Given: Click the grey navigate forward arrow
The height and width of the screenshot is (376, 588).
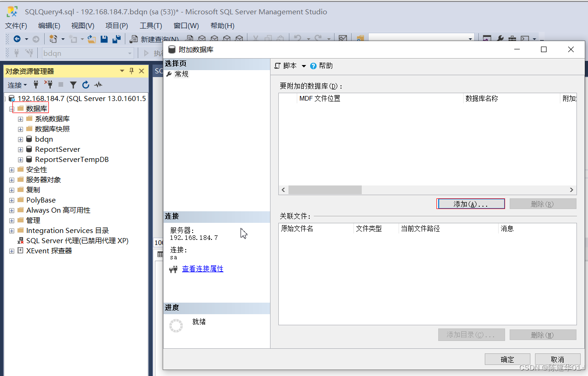Looking at the screenshot, I should [36, 39].
